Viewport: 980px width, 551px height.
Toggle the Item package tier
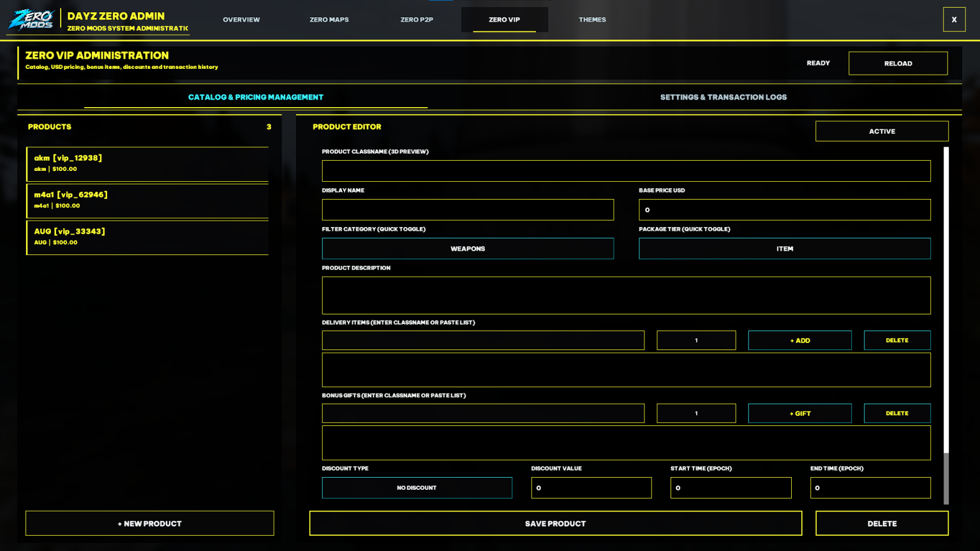[x=785, y=249]
